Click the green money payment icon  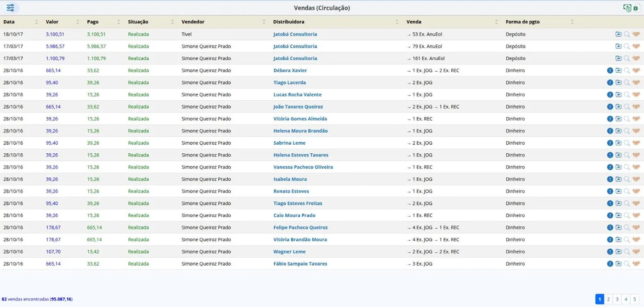[x=627, y=8]
